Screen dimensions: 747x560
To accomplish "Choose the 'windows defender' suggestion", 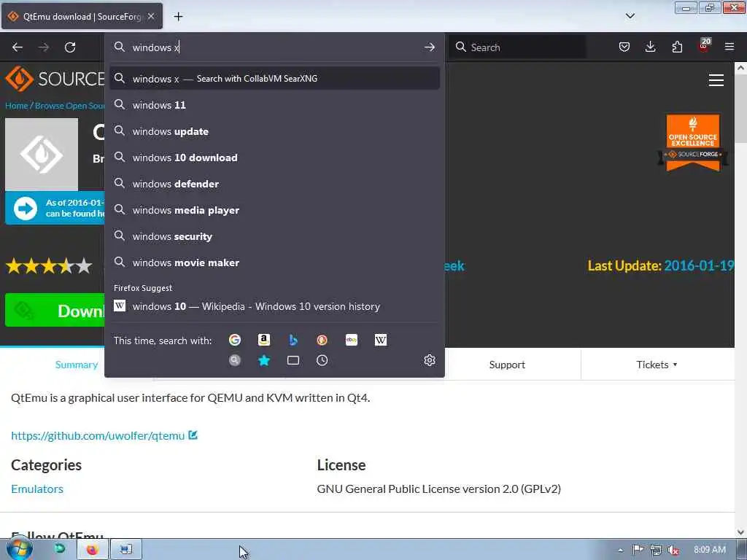I will 274,183.
